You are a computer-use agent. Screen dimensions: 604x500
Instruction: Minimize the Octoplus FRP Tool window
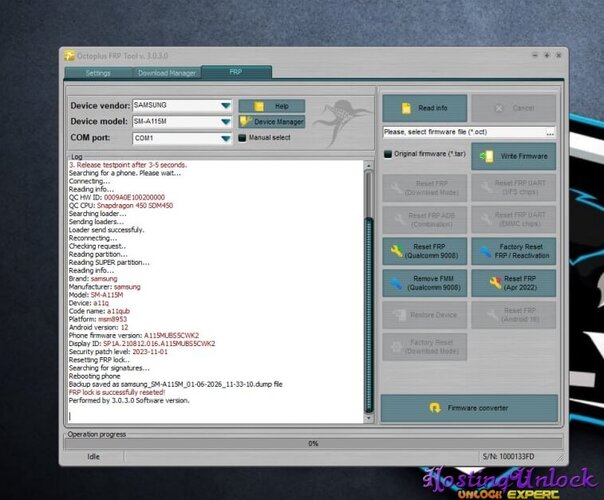535,55
